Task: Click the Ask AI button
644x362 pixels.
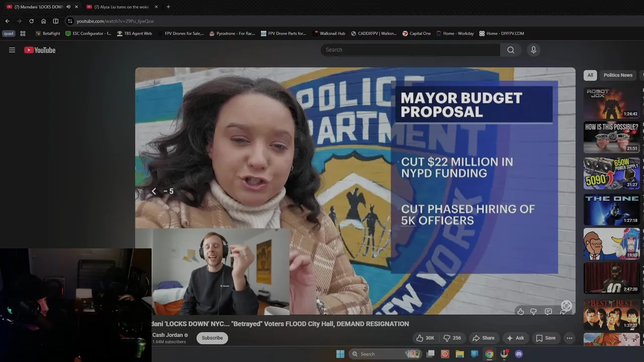Action: (515, 338)
